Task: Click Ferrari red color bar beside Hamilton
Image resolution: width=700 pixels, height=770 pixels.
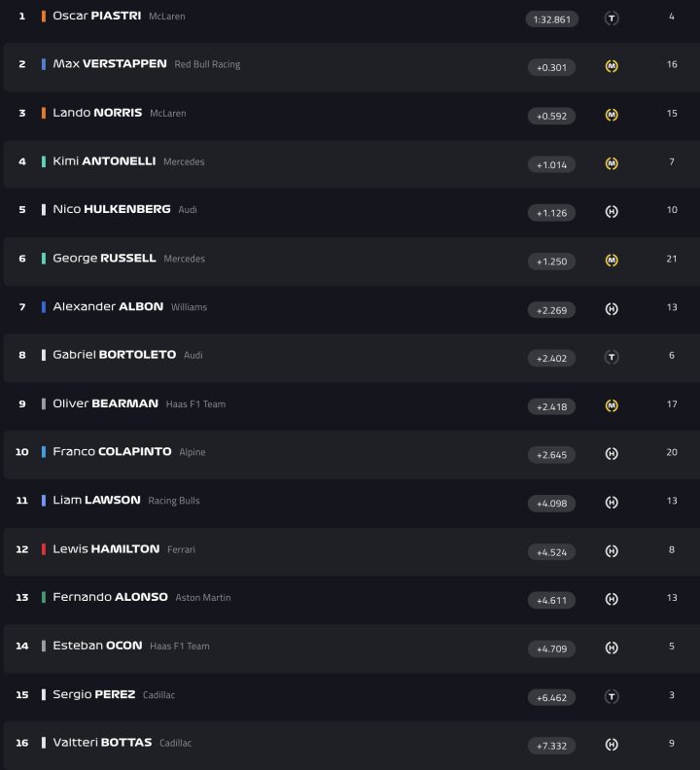Action: (x=44, y=549)
